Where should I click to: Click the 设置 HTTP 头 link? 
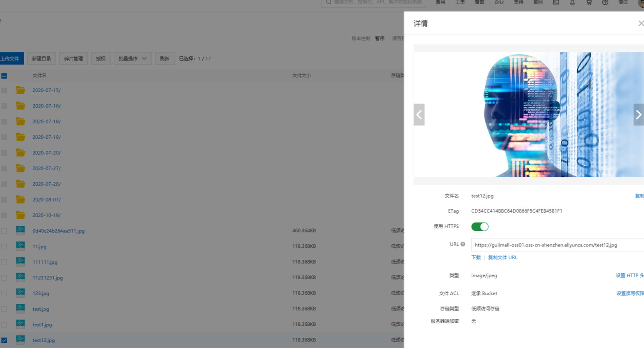pyautogui.click(x=630, y=275)
